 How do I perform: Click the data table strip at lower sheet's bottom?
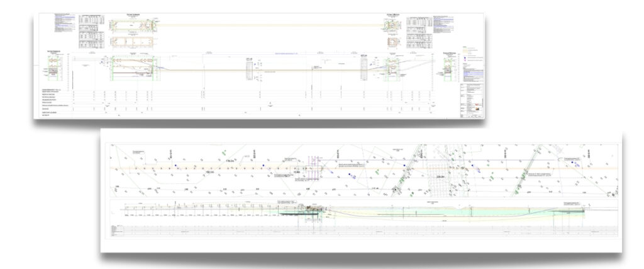click(364, 231)
